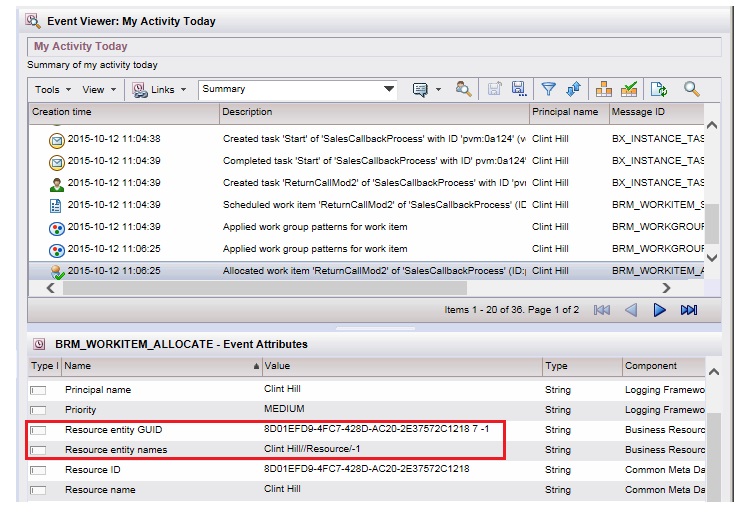
Task: Go to the previous page of events
Action: click(631, 310)
